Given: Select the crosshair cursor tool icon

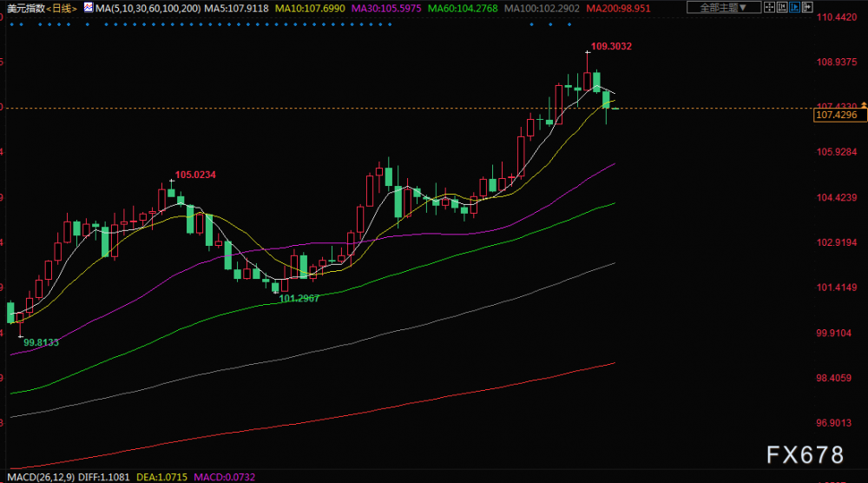Looking at the screenshot, I should tap(769, 7).
